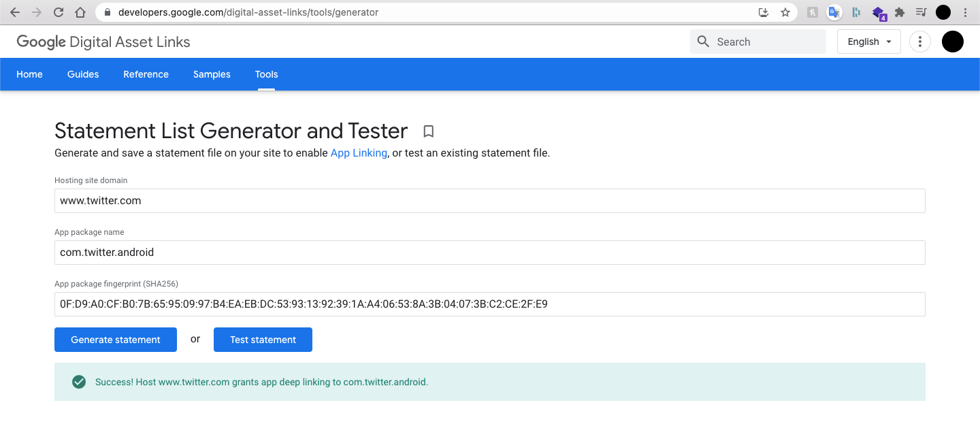The width and height of the screenshot is (980, 437).
Task: Open the Chrome profile avatar
Action: tap(943, 12)
